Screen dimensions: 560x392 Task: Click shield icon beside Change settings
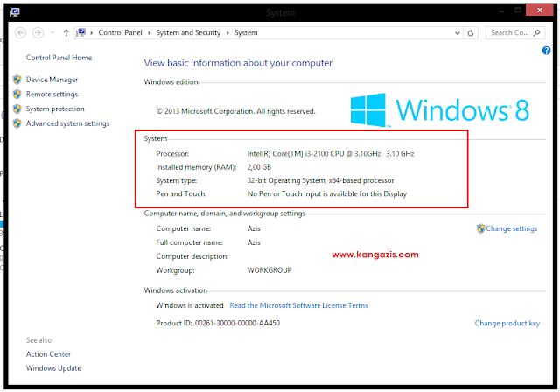tap(480, 228)
